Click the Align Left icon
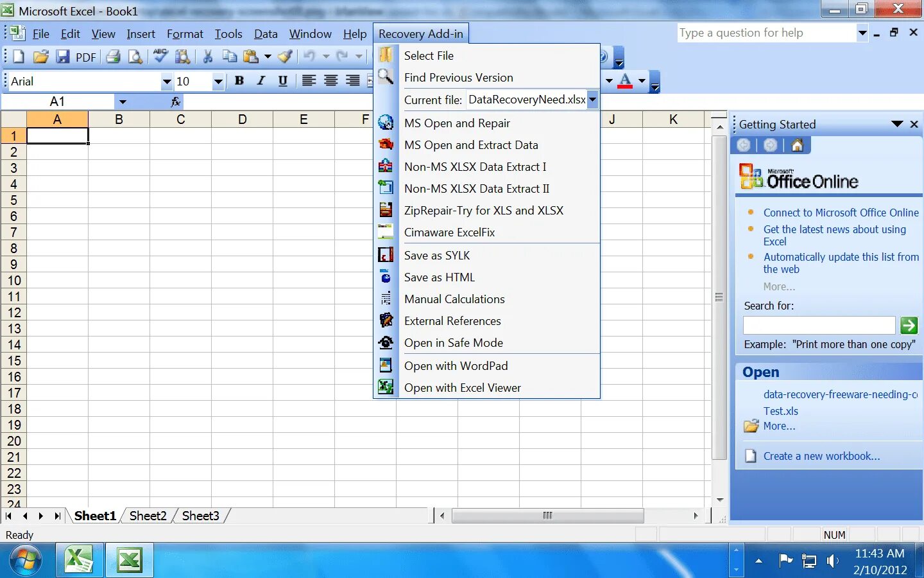 click(309, 81)
